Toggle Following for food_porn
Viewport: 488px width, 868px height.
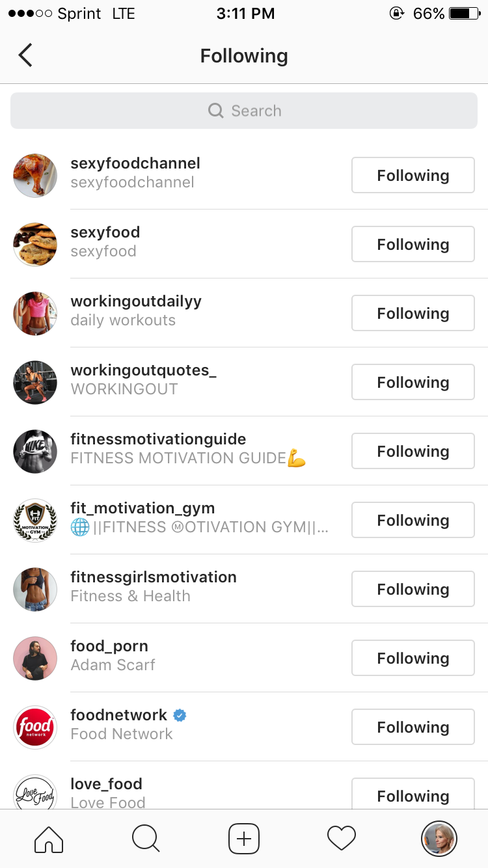(413, 658)
